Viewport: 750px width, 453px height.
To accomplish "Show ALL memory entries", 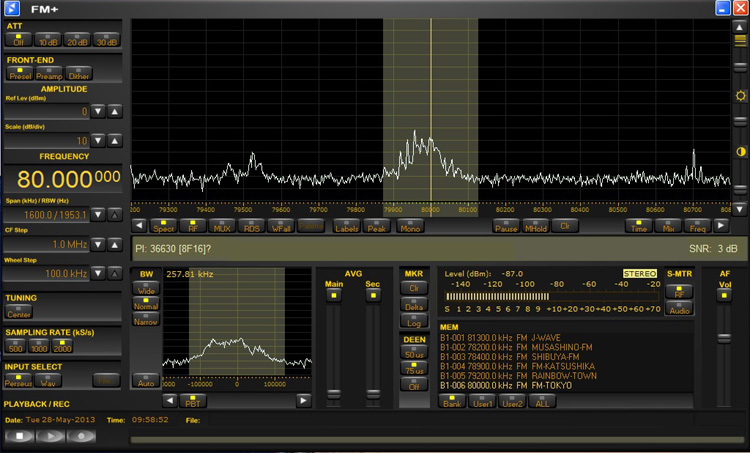I will [542, 400].
